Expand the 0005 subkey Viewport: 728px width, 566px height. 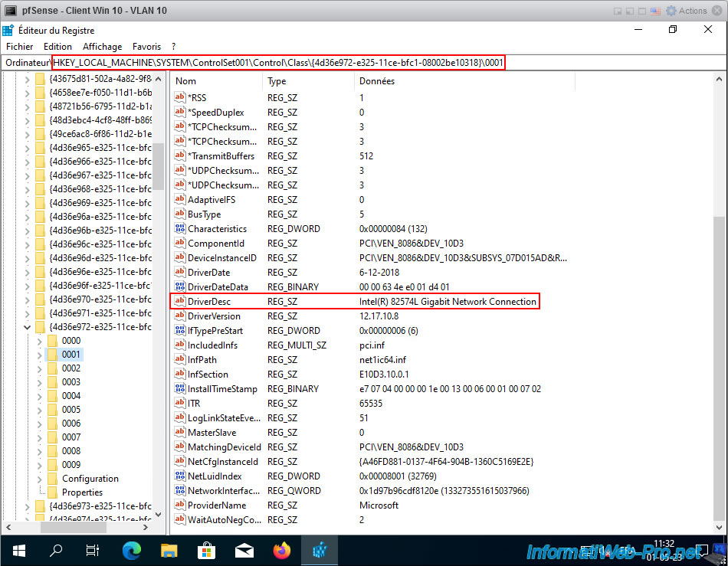pyautogui.click(x=39, y=410)
